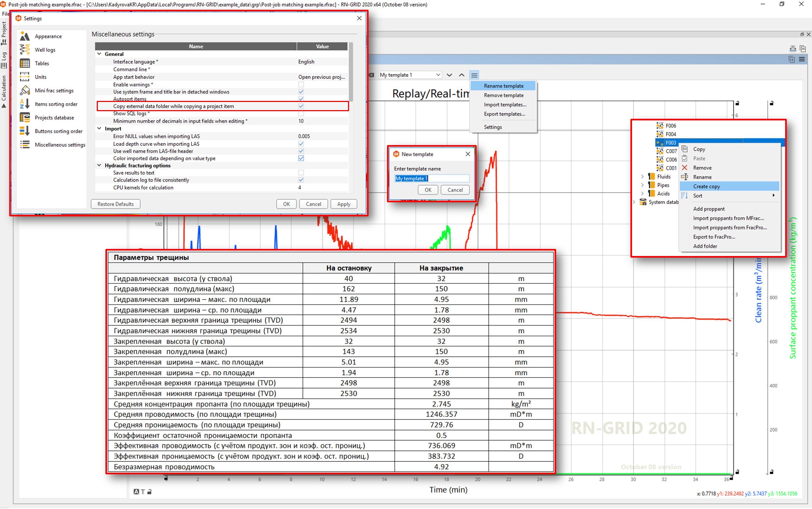812x509 pixels.
Task: Open the Sort submenu in context menu
Action: tap(729, 196)
